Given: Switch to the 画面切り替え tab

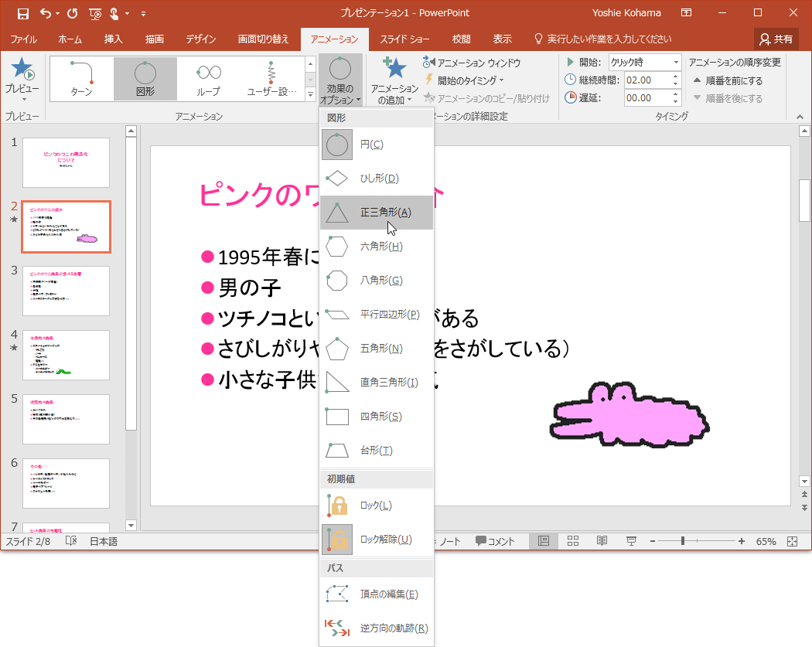Looking at the screenshot, I should (263, 39).
